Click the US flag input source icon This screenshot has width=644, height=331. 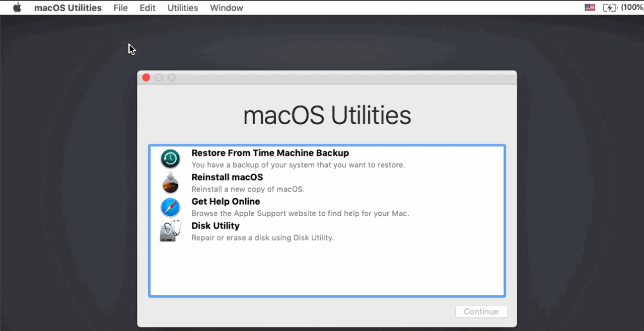pyautogui.click(x=590, y=8)
